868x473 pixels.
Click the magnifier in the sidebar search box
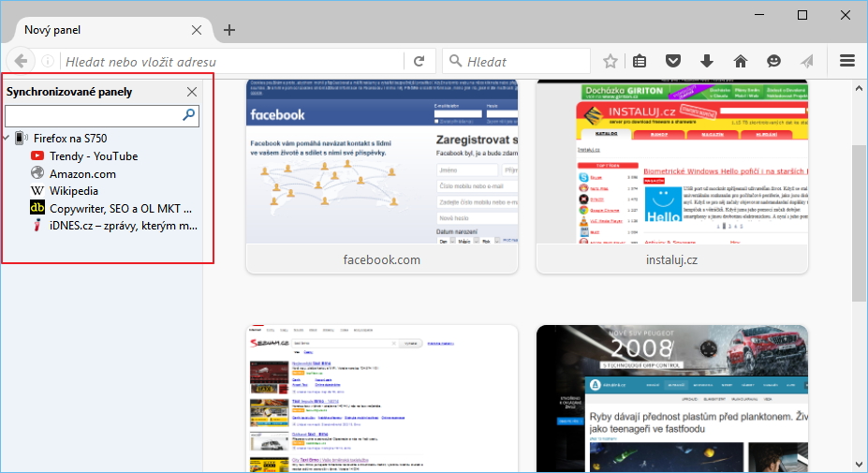[189, 114]
